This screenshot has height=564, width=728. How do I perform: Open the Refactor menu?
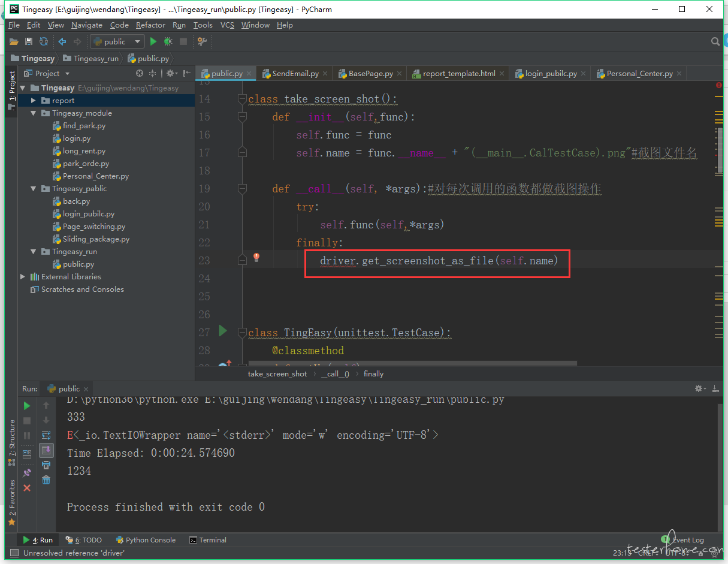tap(150, 25)
